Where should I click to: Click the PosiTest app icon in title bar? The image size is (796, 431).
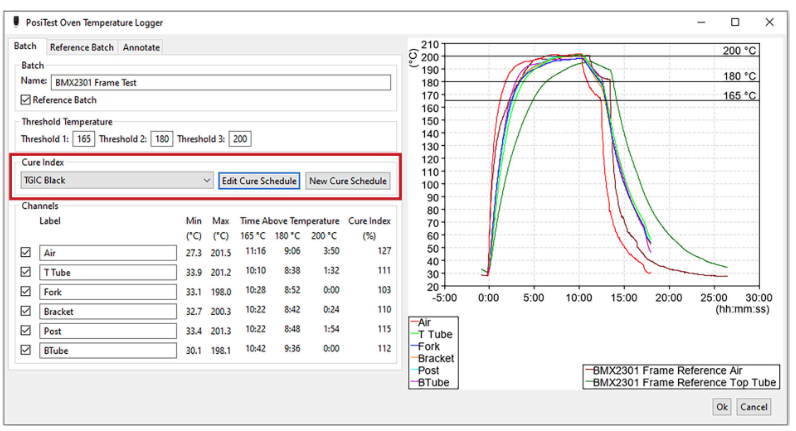[x=16, y=22]
